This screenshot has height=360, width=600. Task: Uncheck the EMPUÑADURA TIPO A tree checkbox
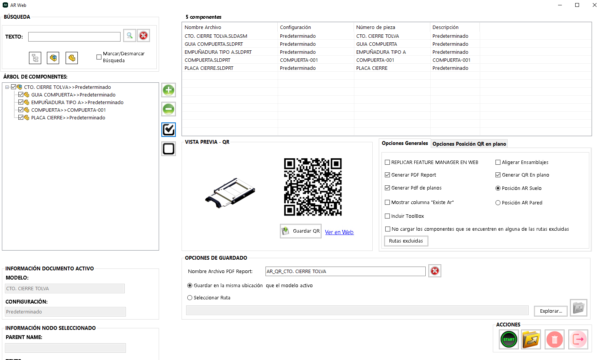[x=21, y=102]
